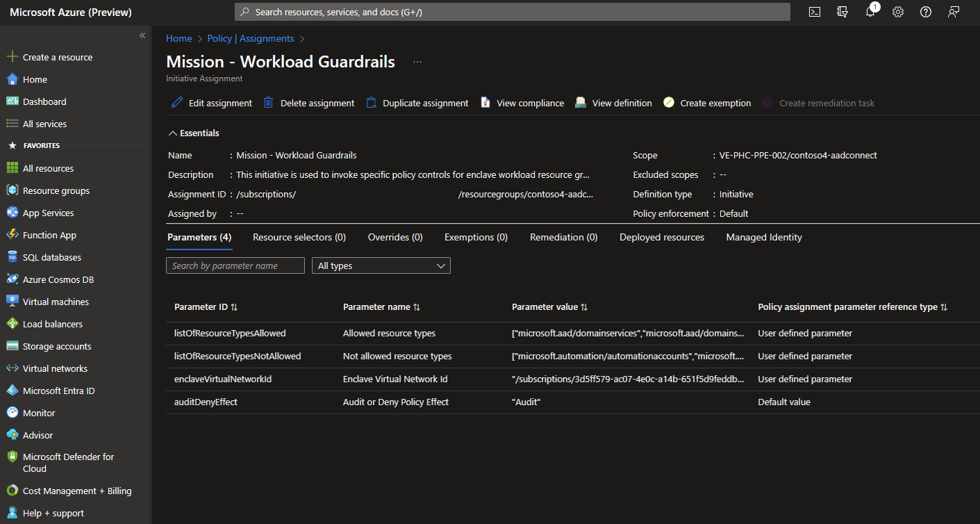Open the notifications bell
Image resolution: width=980 pixels, height=524 pixels.
[870, 12]
